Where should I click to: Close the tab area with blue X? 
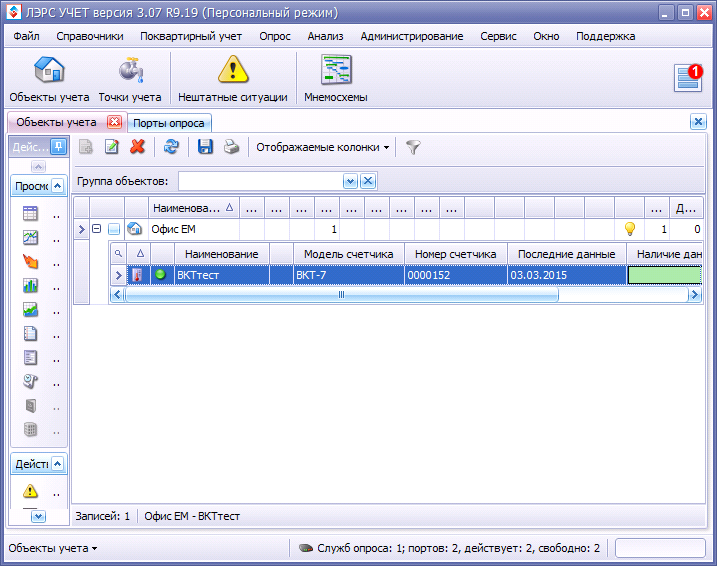coord(698,122)
